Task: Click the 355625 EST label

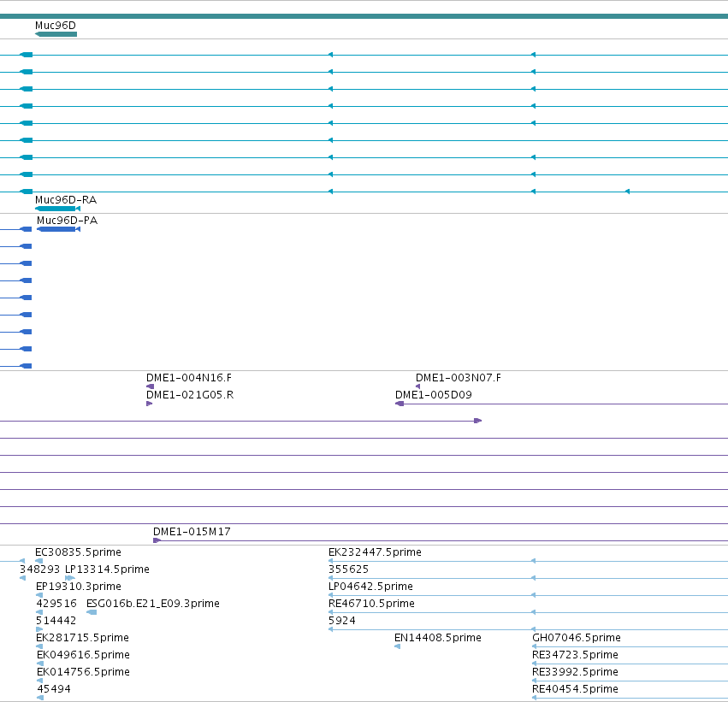Action: (348, 569)
